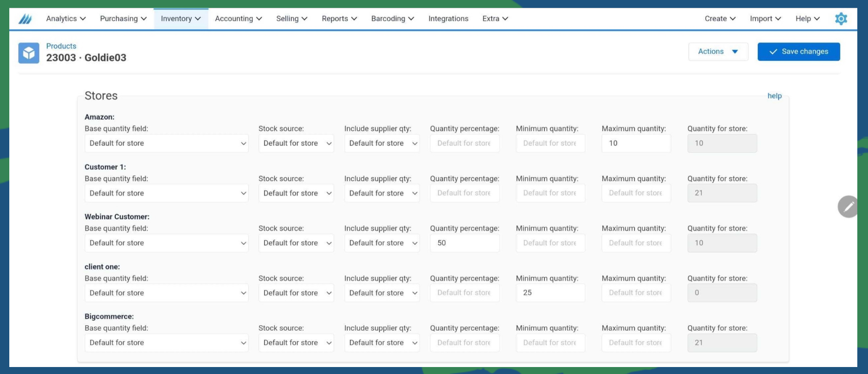Click client one Quantity for store field
Image resolution: width=868 pixels, height=374 pixels.
tap(722, 293)
